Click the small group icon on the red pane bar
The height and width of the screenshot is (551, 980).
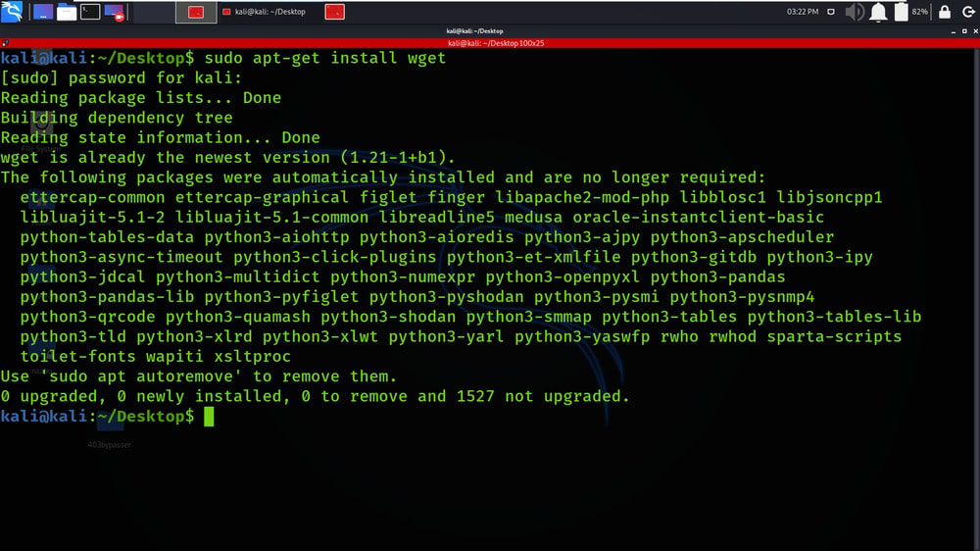(x=5, y=43)
